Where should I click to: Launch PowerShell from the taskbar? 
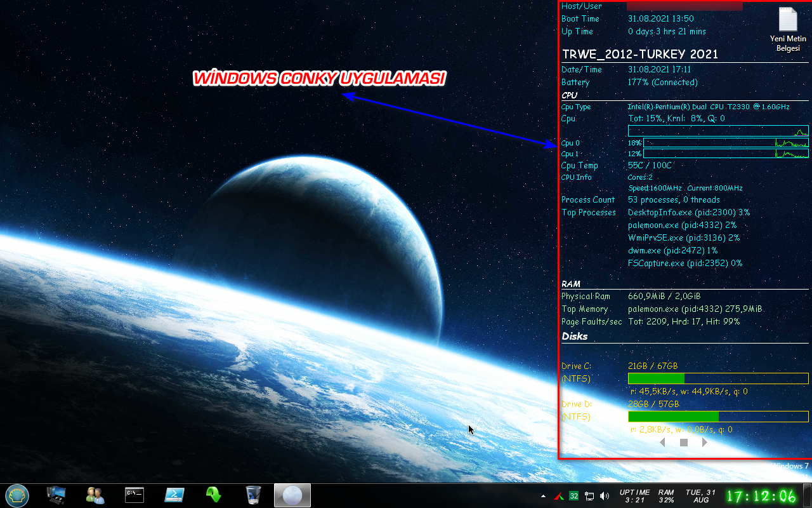(x=174, y=495)
